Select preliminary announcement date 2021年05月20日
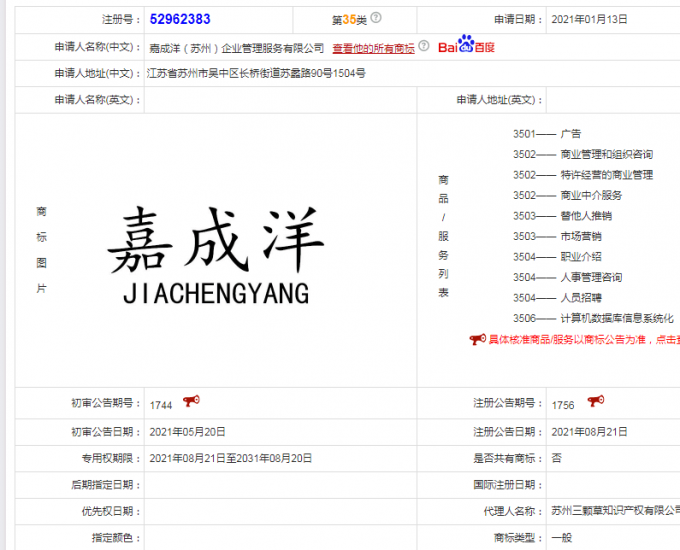 point(187,432)
